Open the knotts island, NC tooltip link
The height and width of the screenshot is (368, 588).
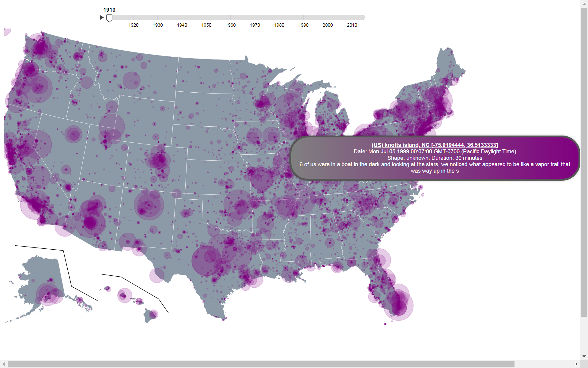(x=435, y=145)
